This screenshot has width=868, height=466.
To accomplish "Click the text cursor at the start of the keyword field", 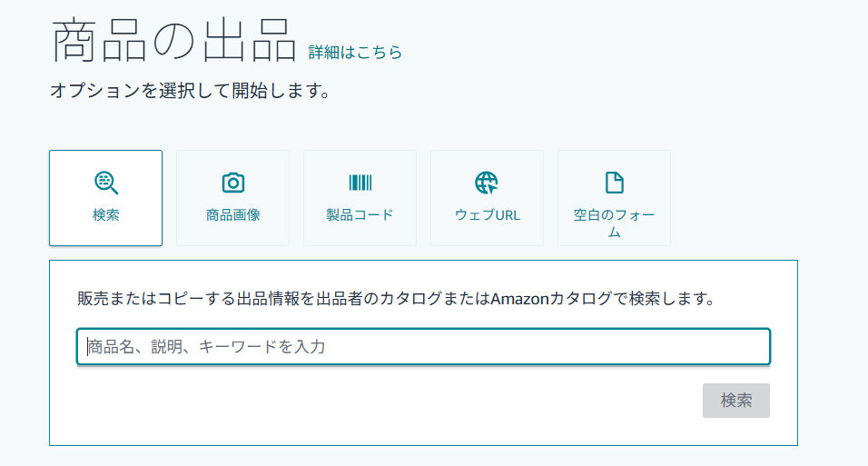I will coord(87,346).
